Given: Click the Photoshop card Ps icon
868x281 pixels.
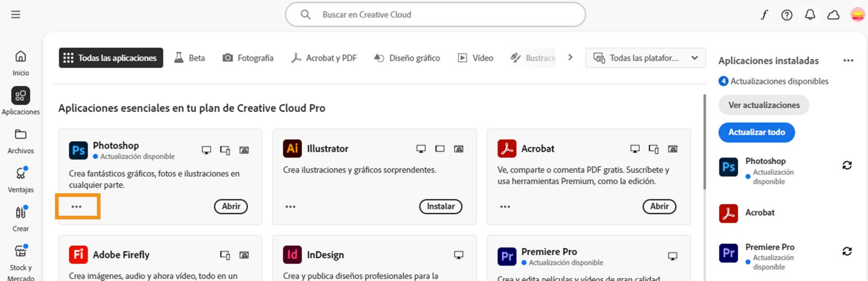Looking at the screenshot, I should pos(78,150).
